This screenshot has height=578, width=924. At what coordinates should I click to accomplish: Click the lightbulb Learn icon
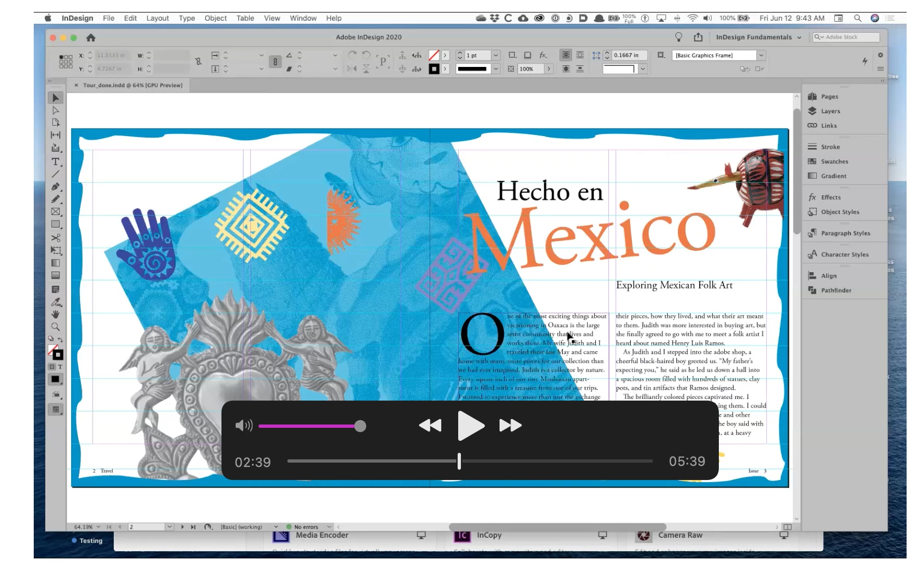[679, 37]
